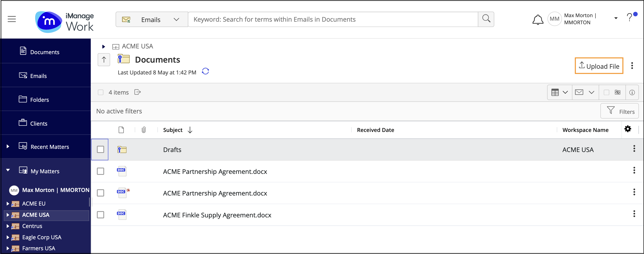Toggle the select-all items checkbox
The height and width of the screenshot is (254, 644).
(x=100, y=92)
